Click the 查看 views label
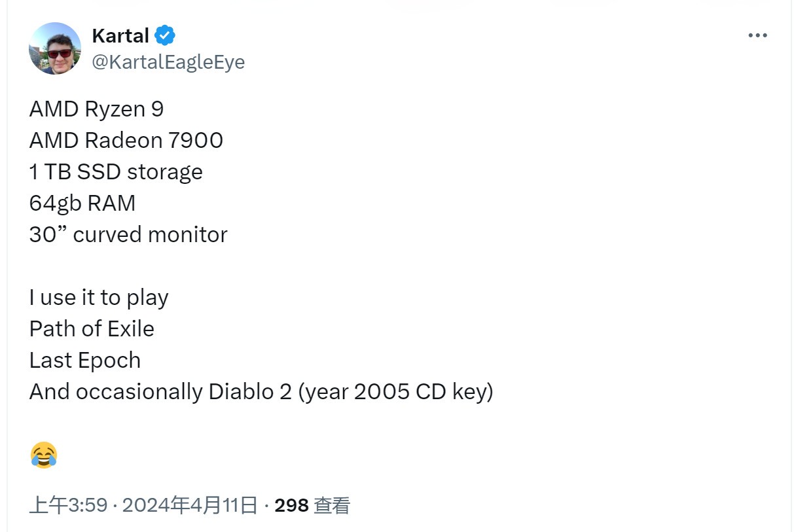794x532 pixels. tap(332, 505)
